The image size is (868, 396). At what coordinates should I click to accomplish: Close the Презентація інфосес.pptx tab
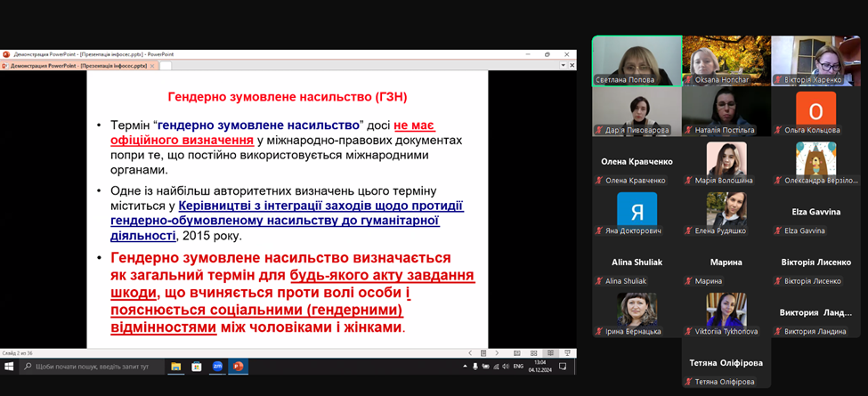[152, 65]
